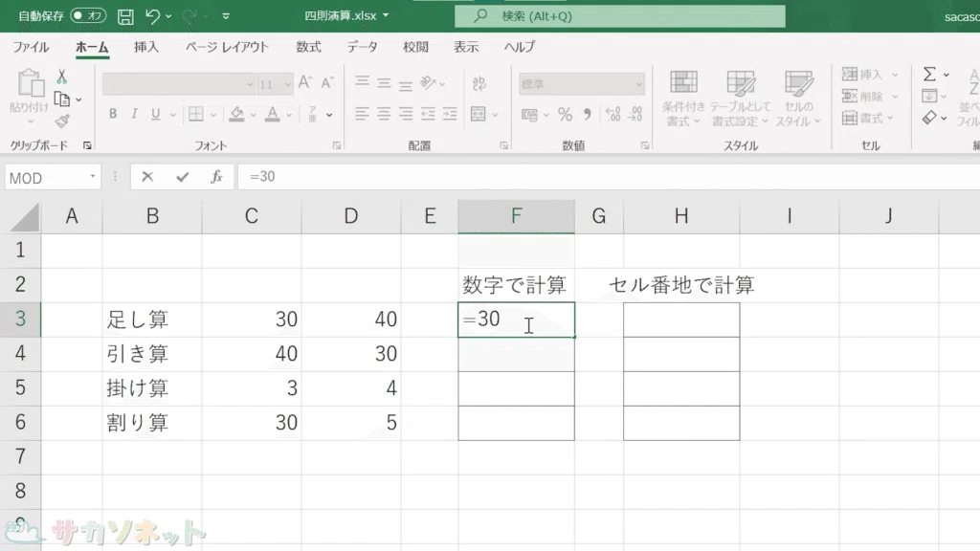The width and height of the screenshot is (980, 551).
Task: Click the Percent Style icon
Action: click(565, 115)
